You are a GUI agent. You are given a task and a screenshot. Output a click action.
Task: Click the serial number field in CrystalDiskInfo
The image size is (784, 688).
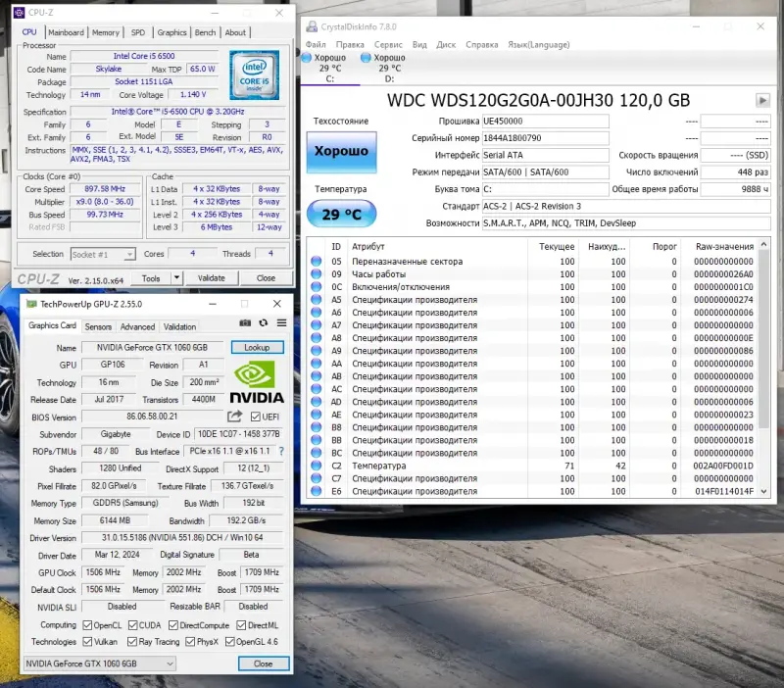[x=546, y=138]
